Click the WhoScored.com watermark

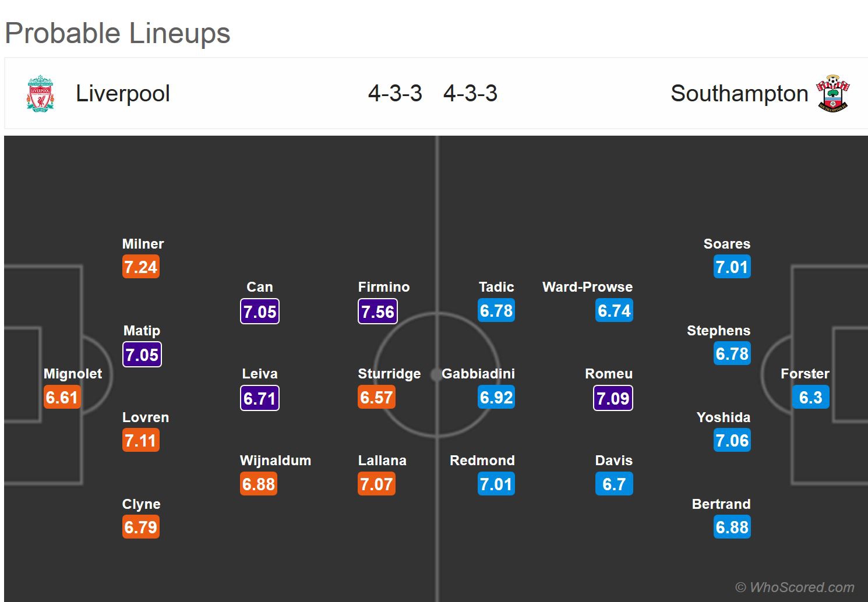click(795, 587)
